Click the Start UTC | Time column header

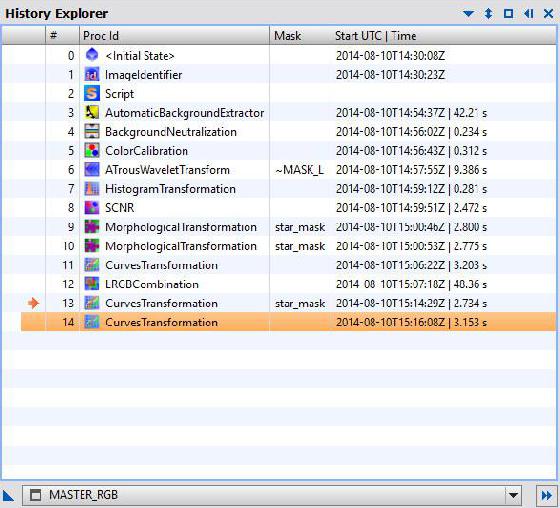tap(443, 36)
